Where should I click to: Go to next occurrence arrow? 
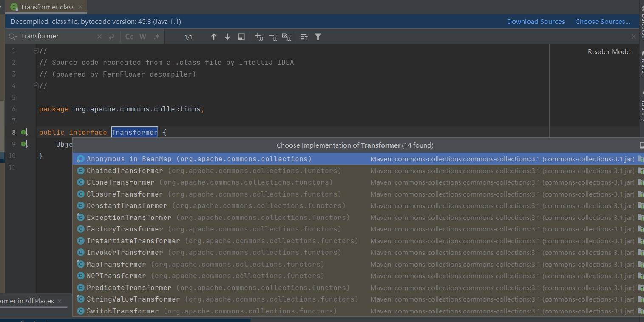227,37
